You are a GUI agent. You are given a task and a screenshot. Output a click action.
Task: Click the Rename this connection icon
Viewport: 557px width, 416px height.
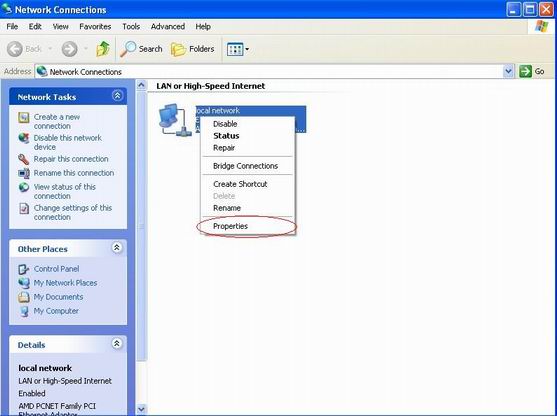pos(24,173)
